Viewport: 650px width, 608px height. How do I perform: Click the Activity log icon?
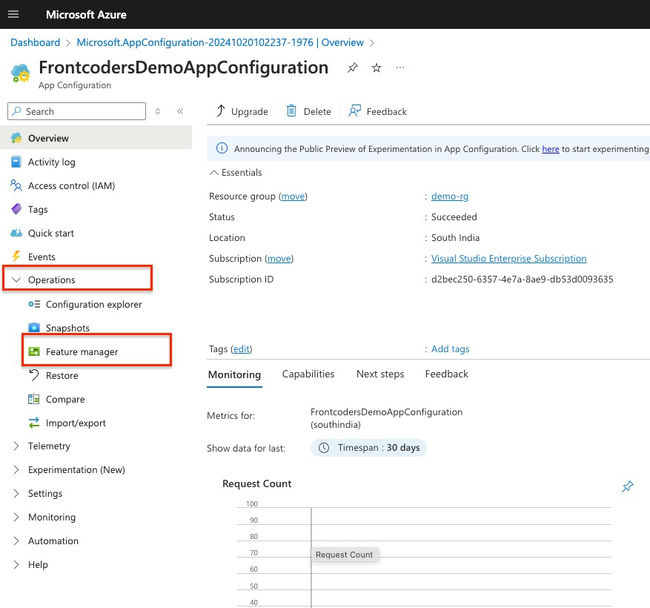click(16, 162)
